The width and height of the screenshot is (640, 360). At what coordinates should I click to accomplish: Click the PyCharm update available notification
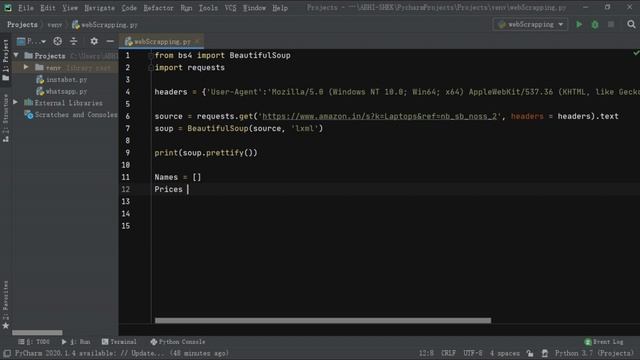[122, 353]
